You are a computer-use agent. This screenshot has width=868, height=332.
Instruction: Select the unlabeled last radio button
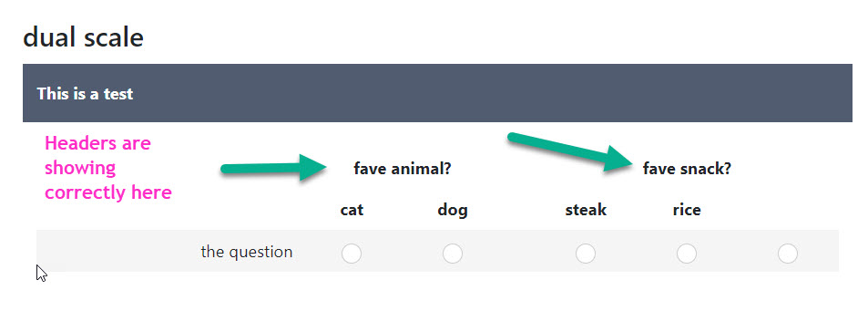(788, 254)
